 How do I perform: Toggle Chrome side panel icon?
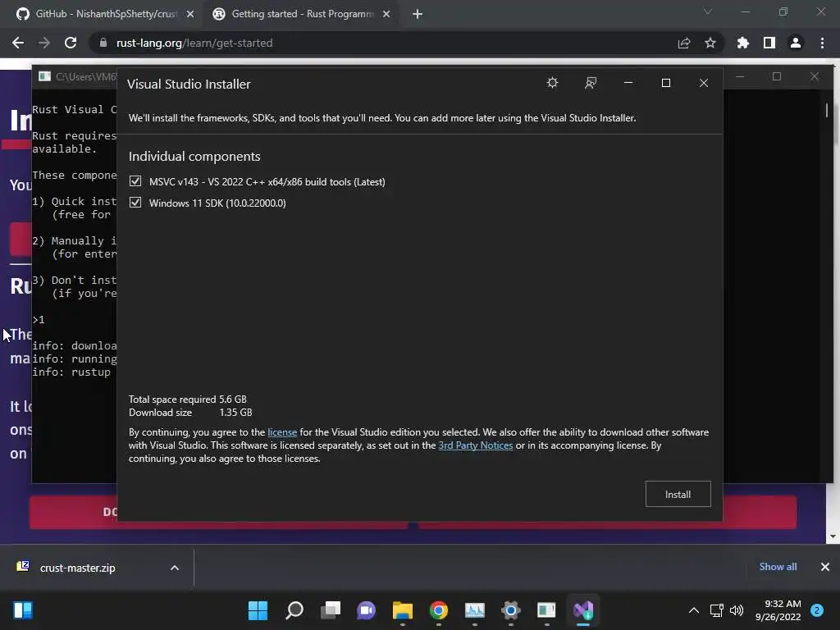[x=769, y=43]
